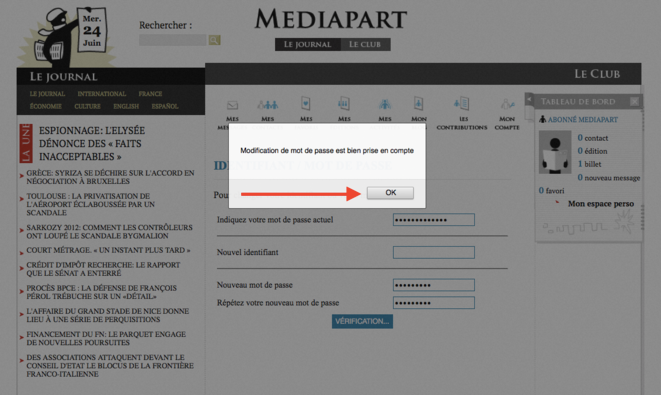Open Mon espace perso link

(x=601, y=204)
